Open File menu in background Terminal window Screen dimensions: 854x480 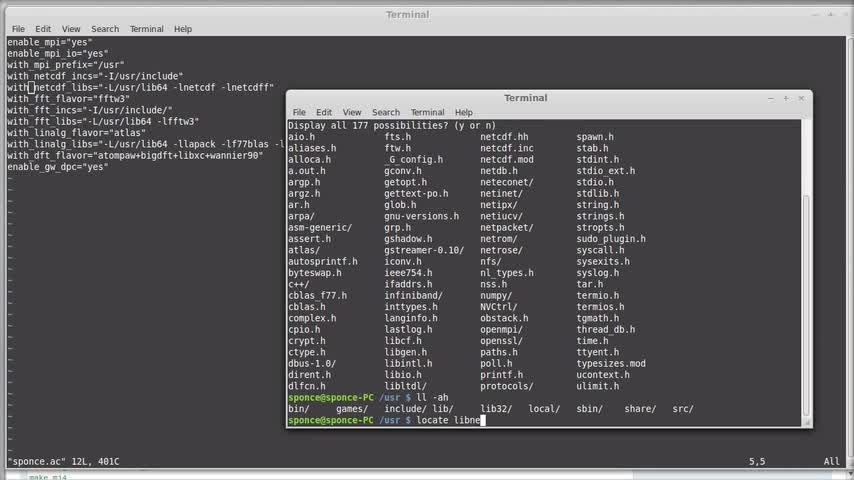tap(18, 29)
